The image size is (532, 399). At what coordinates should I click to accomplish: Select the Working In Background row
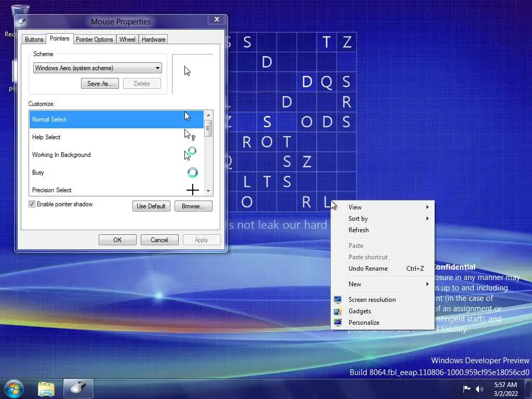click(116, 155)
